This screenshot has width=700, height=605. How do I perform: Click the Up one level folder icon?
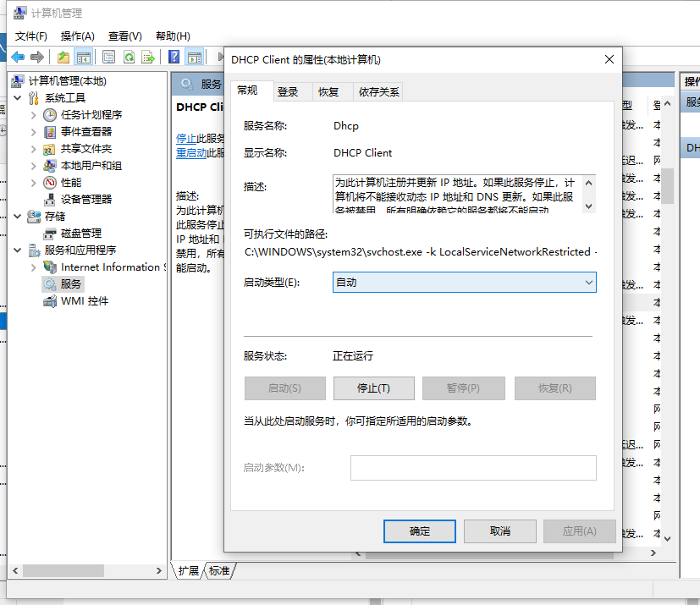pos(63,57)
